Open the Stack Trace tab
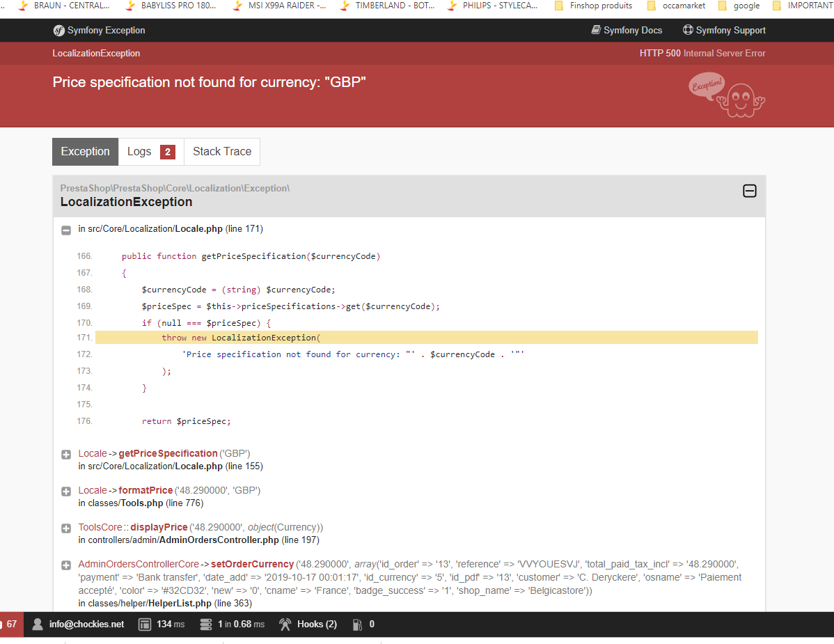 222,152
